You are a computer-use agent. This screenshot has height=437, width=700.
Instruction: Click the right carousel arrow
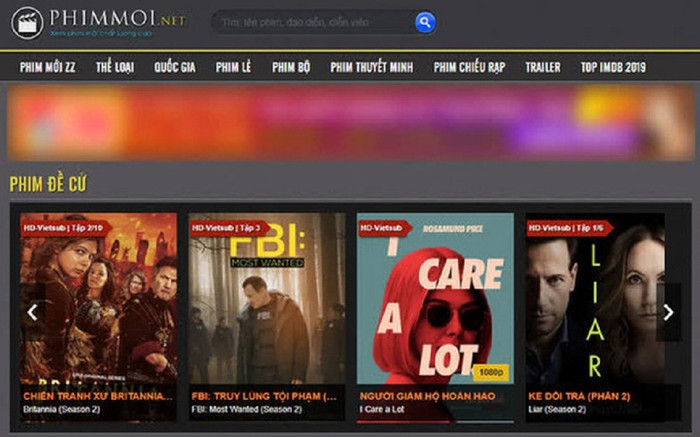click(x=669, y=312)
